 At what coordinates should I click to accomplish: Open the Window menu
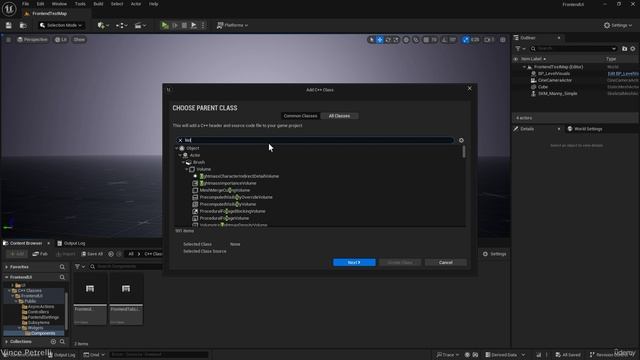pos(59,4)
